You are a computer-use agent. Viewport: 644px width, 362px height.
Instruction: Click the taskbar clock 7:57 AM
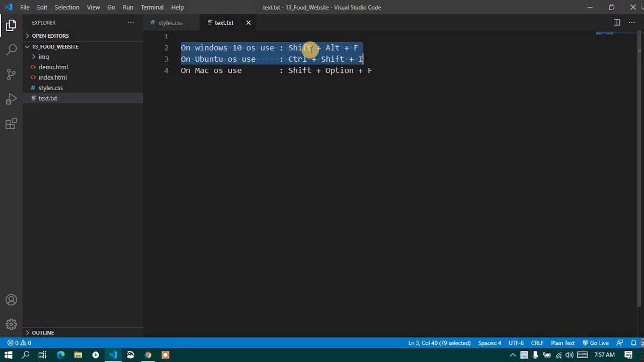(604, 355)
